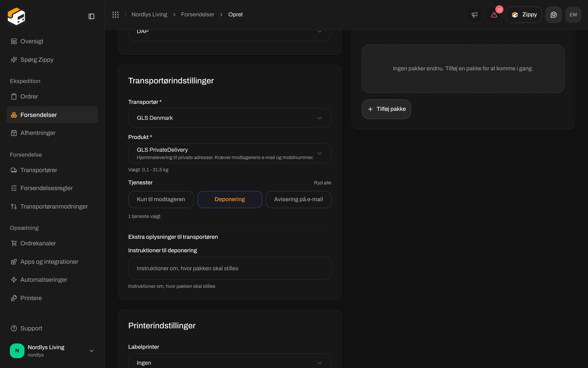The height and width of the screenshot is (368, 588).
Task: Open the EM user avatar
Action: click(573, 15)
